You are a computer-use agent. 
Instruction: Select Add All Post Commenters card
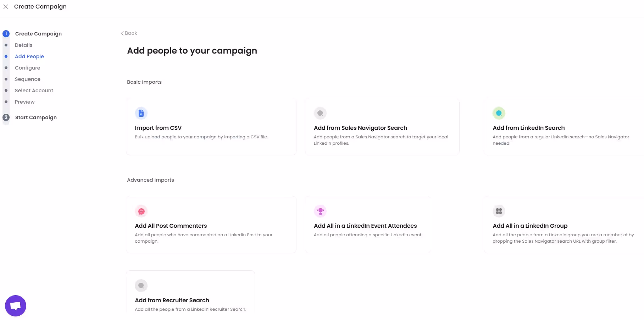point(211,225)
